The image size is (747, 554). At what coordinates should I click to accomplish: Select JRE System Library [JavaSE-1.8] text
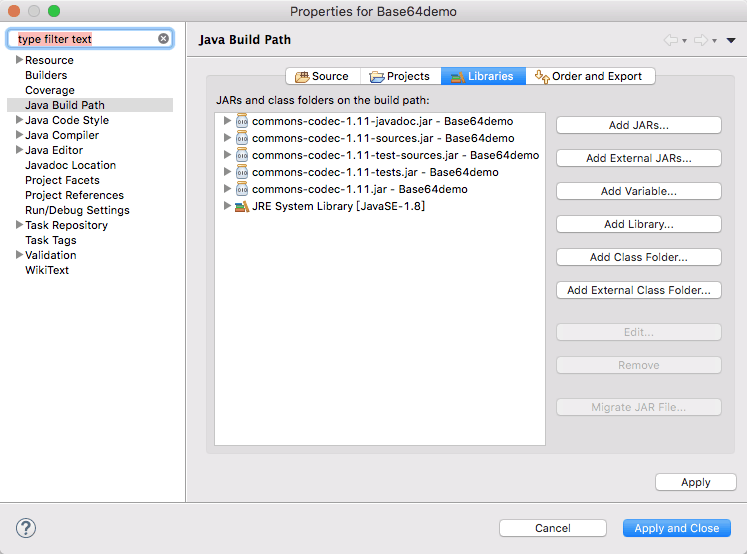[339, 206]
